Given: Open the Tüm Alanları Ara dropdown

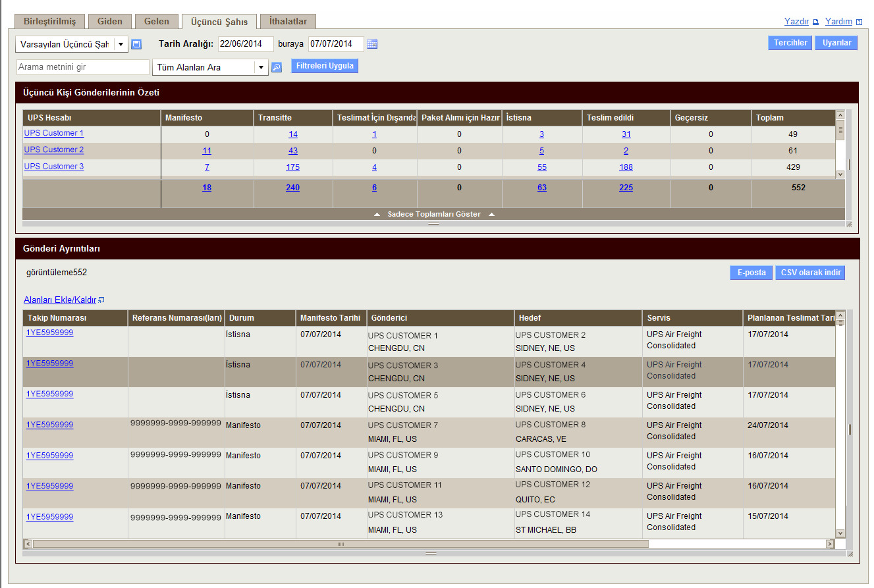Looking at the screenshot, I should 261,67.
